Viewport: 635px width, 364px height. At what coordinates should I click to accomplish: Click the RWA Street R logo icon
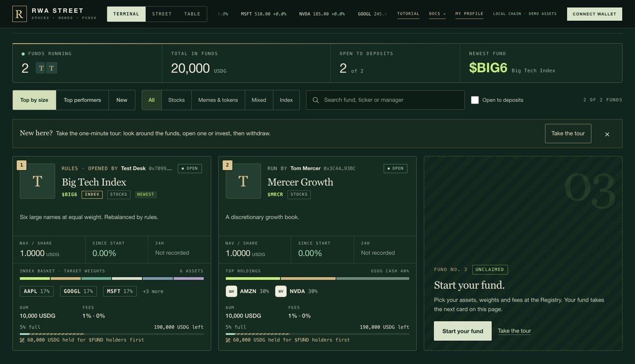click(20, 14)
